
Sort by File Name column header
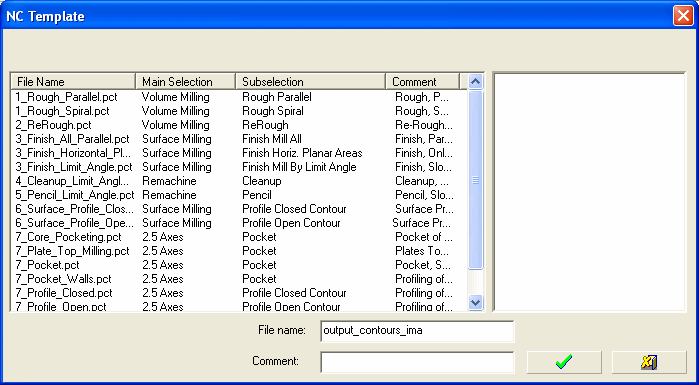click(73, 82)
